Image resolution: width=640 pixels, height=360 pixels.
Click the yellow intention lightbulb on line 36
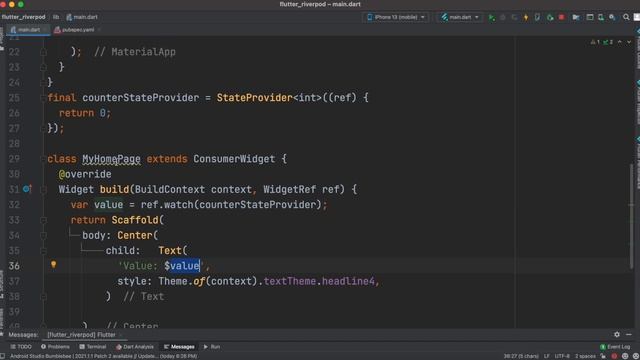tap(53, 264)
